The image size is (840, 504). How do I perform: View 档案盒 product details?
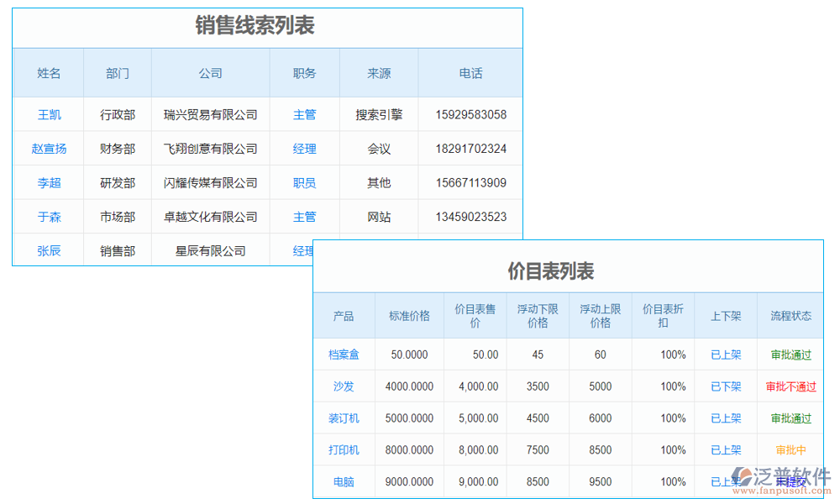[x=344, y=354]
